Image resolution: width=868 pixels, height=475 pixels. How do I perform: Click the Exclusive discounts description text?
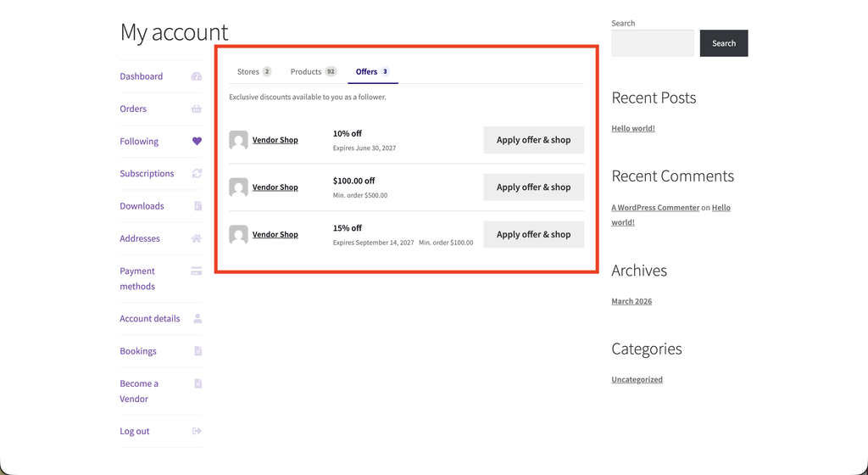tap(308, 97)
